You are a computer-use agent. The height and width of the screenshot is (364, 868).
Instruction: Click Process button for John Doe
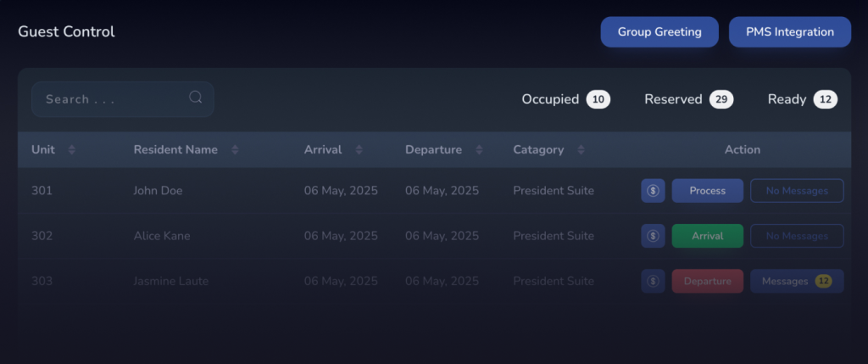(708, 191)
